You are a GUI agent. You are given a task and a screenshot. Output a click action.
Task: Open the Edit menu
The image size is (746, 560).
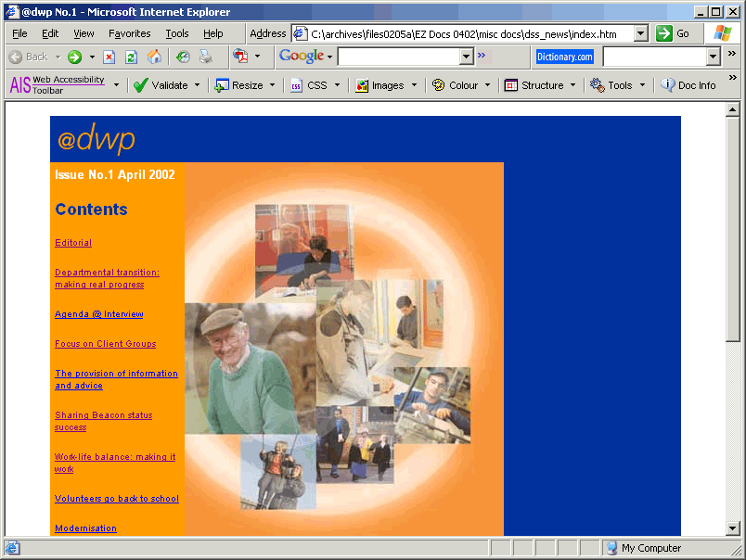point(50,33)
